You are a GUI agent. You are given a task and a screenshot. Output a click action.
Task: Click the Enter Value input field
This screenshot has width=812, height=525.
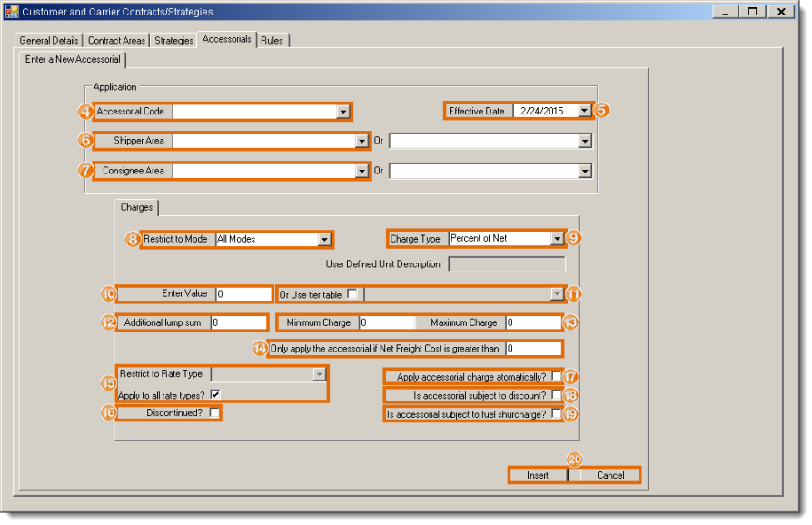click(243, 294)
